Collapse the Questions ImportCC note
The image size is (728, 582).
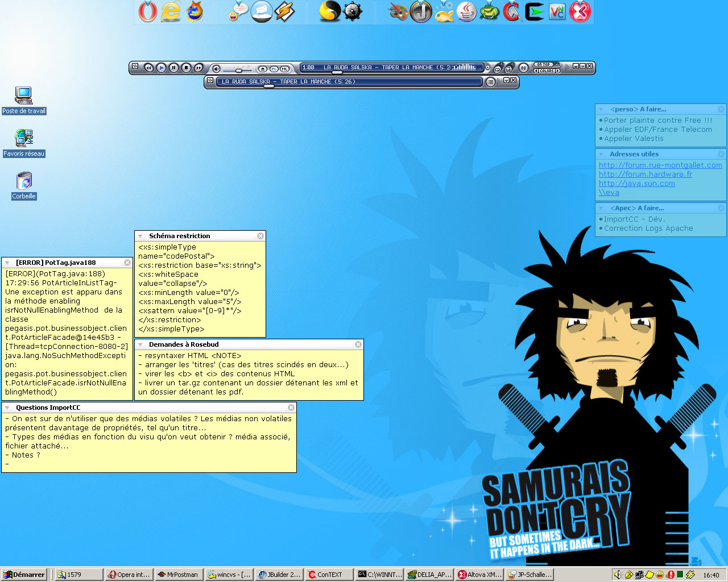coord(7,408)
